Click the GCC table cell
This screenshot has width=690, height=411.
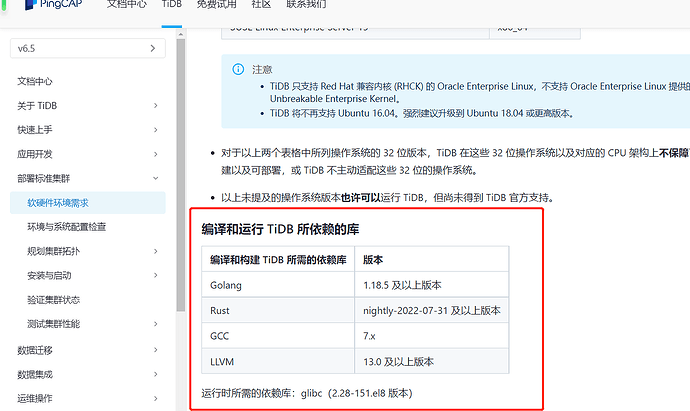[278, 336]
